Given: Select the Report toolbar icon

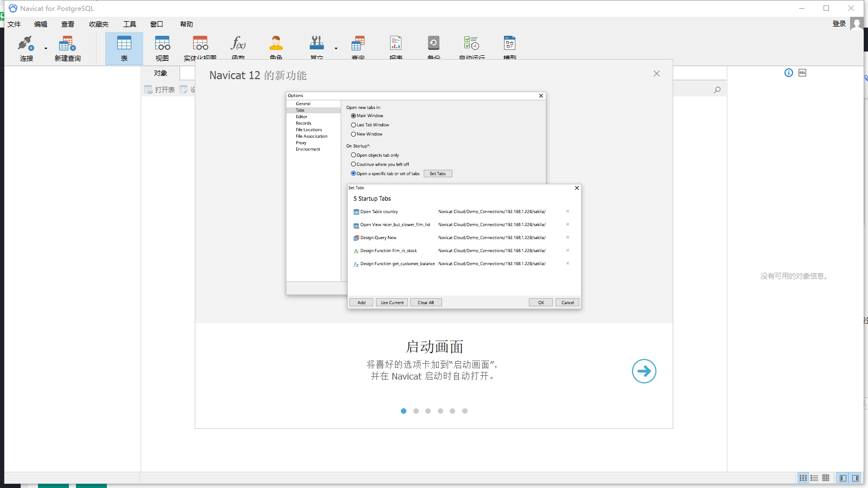Looking at the screenshot, I should point(396,47).
